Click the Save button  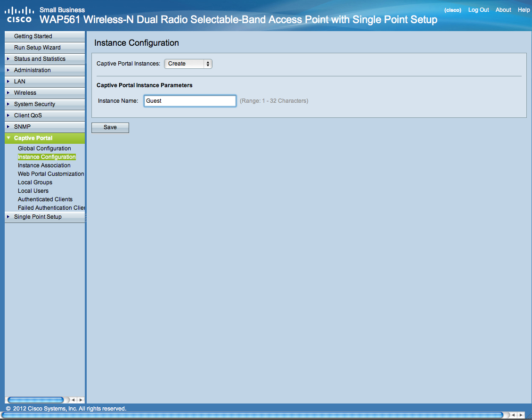point(110,127)
